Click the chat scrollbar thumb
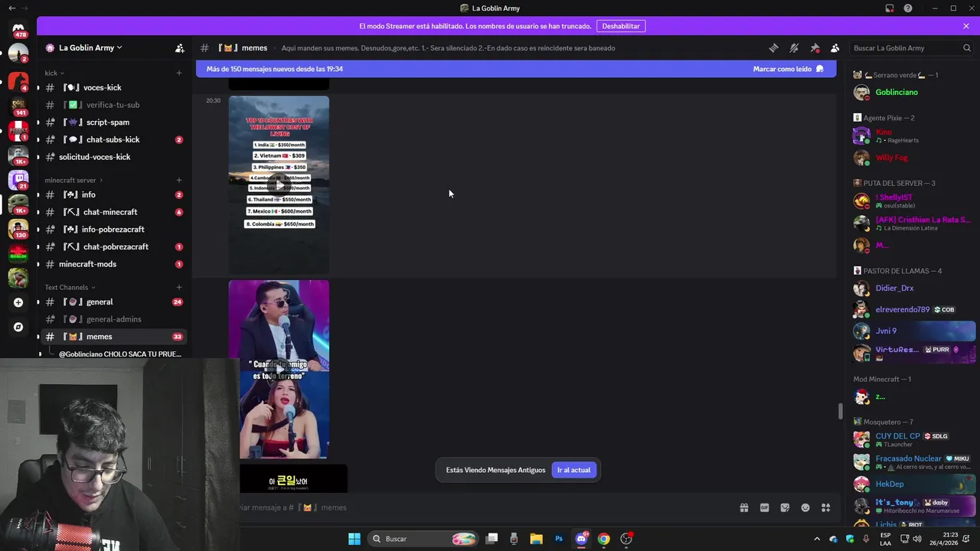 pos(840,411)
